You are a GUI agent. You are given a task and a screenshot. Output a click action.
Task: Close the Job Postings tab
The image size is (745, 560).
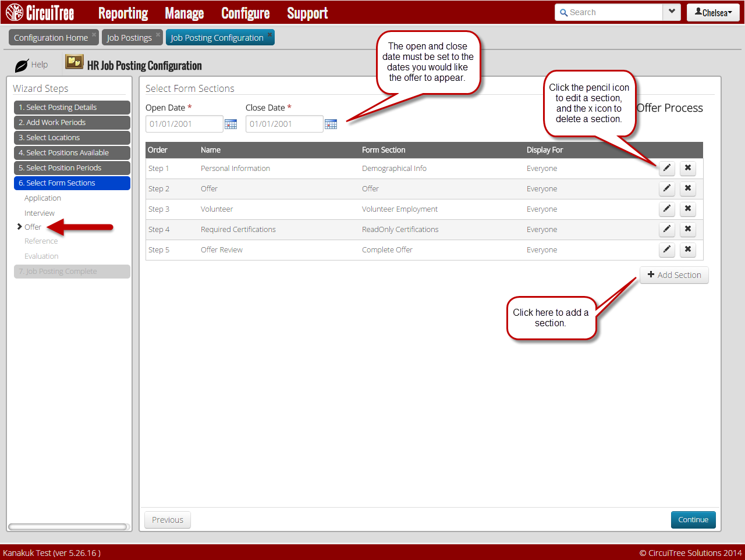coord(158,34)
